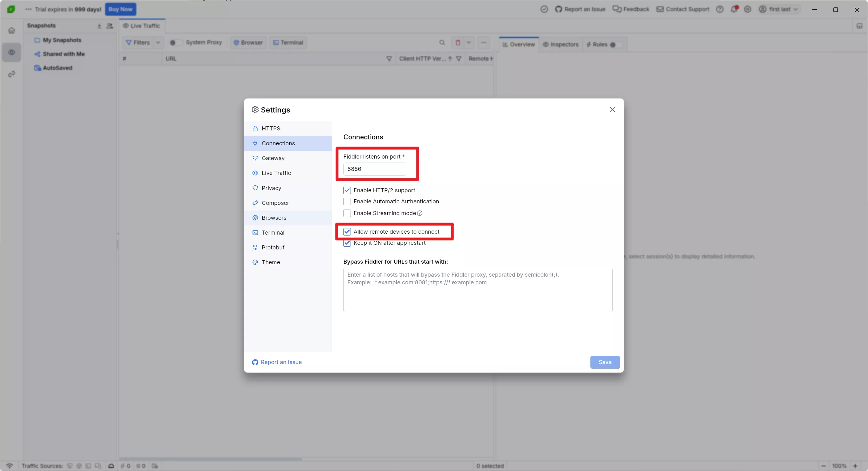The width and height of the screenshot is (868, 471).
Task: Click the Fiddler listens on port field
Action: coord(374,169)
